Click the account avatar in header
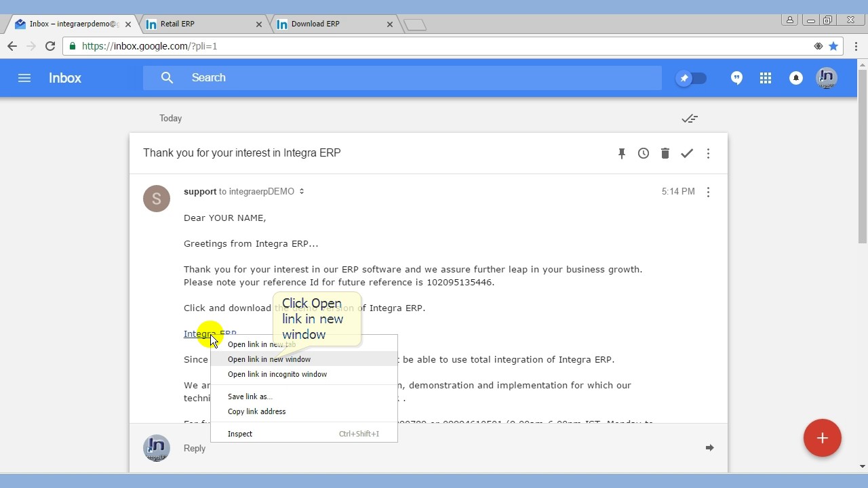This screenshot has width=868, height=488. point(826,78)
